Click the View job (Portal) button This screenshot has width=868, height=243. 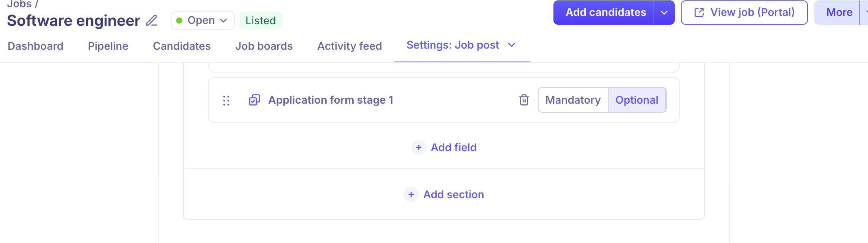[x=744, y=13]
